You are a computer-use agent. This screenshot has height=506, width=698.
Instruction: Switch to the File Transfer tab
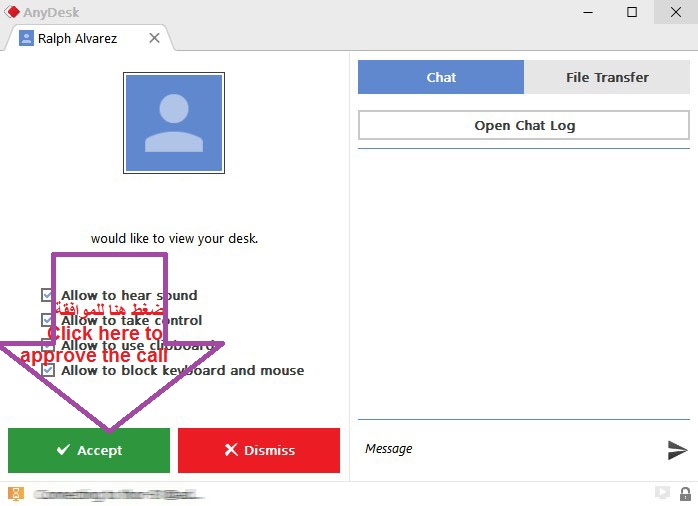coord(607,77)
